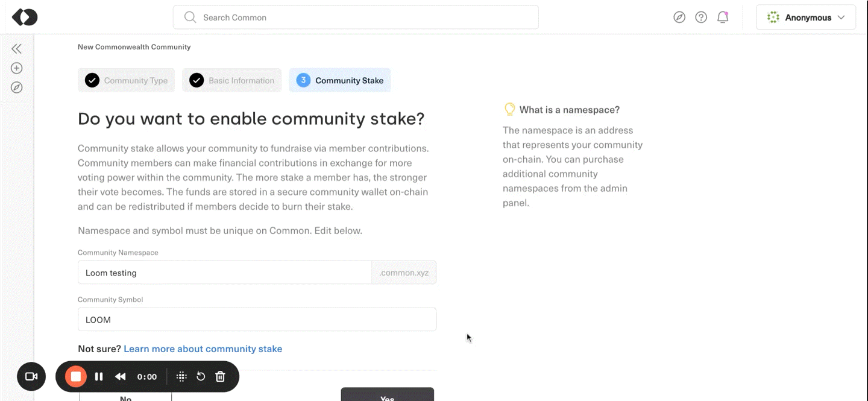Open the help question mark icon
The width and height of the screenshot is (868, 401).
click(701, 17)
